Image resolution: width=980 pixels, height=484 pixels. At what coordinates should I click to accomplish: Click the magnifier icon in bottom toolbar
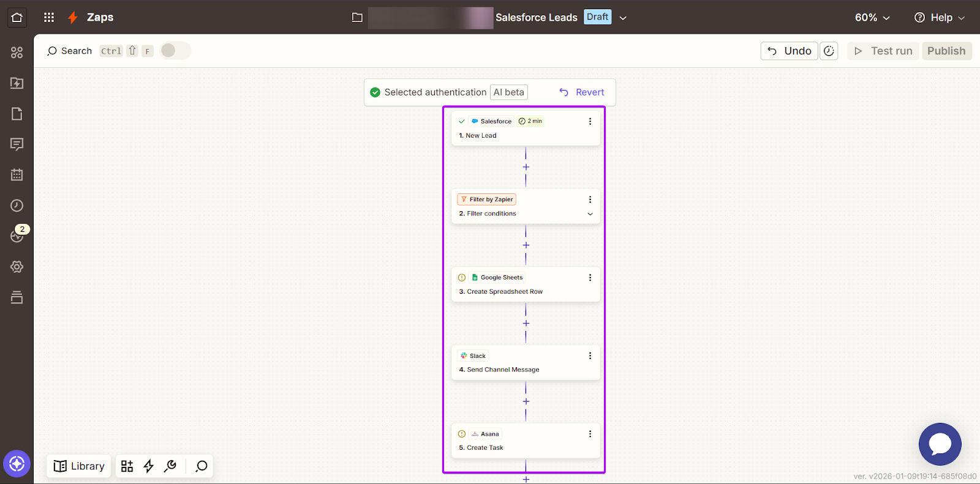[x=201, y=466]
